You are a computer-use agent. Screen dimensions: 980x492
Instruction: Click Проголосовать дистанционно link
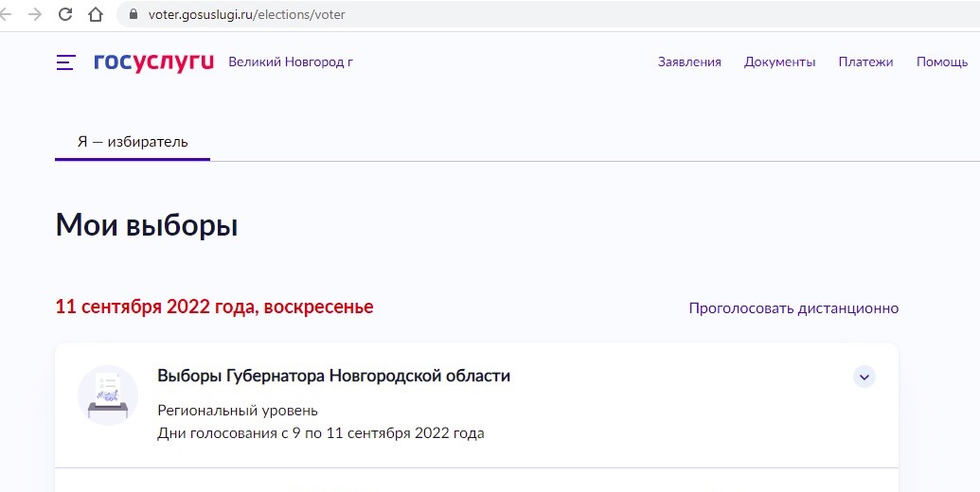point(793,308)
